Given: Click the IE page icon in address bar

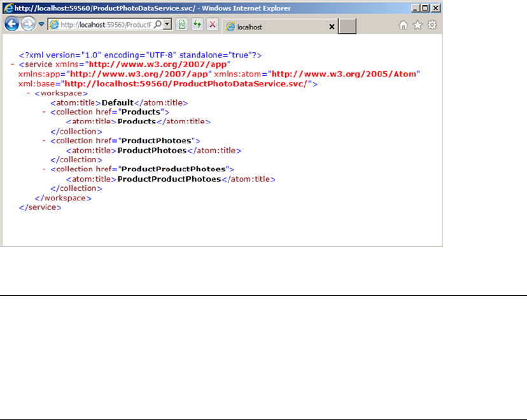Looking at the screenshot, I should click(54, 25).
